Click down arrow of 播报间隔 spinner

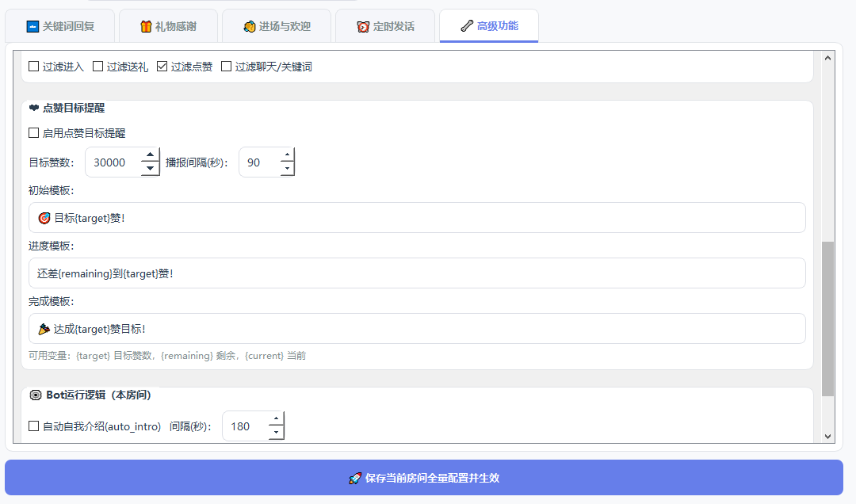point(286,169)
